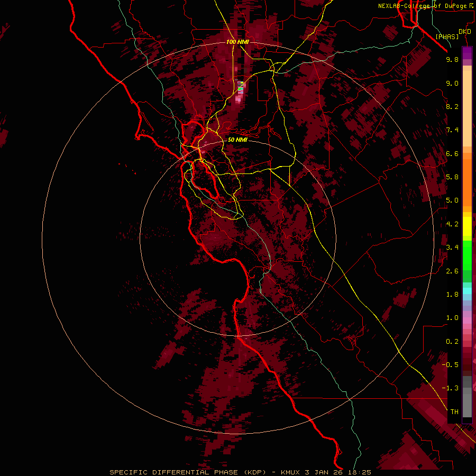Click the -0.5 value on the scale
This screenshot has width=476, height=476.
pos(450,365)
